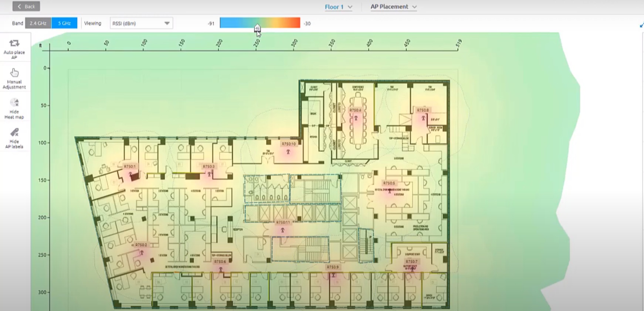The image size is (644, 311).
Task: Click the R750:8 access point marker
Action: (x=423, y=118)
